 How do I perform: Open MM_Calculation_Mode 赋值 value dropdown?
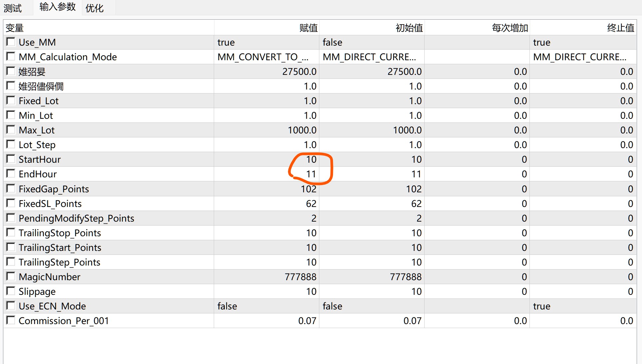coord(263,57)
